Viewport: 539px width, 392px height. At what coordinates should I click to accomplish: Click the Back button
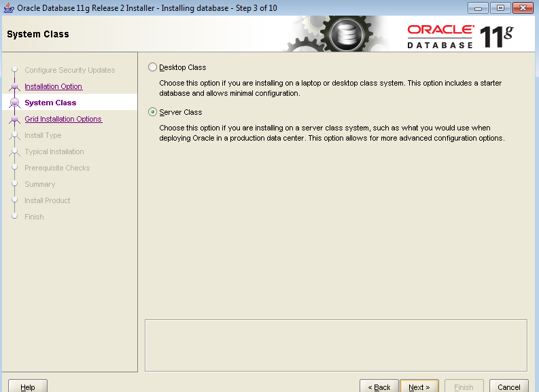pyautogui.click(x=379, y=387)
